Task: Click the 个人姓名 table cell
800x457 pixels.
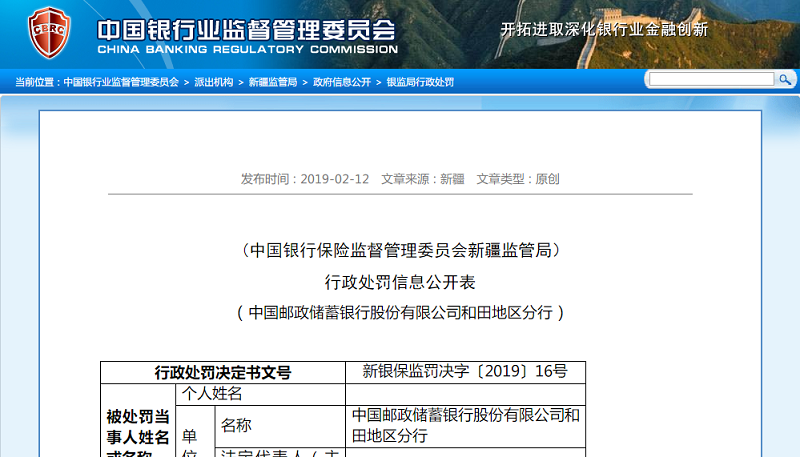Action: click(210, 394)
